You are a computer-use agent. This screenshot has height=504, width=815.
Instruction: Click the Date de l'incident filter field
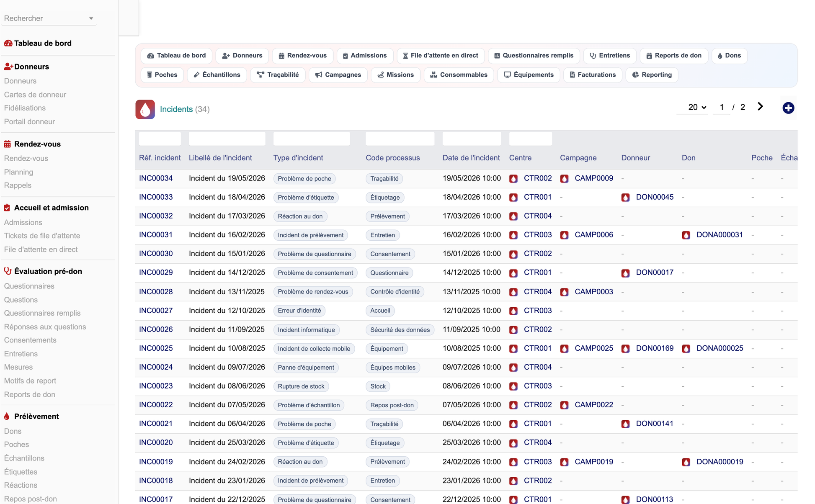click(472, 139)
